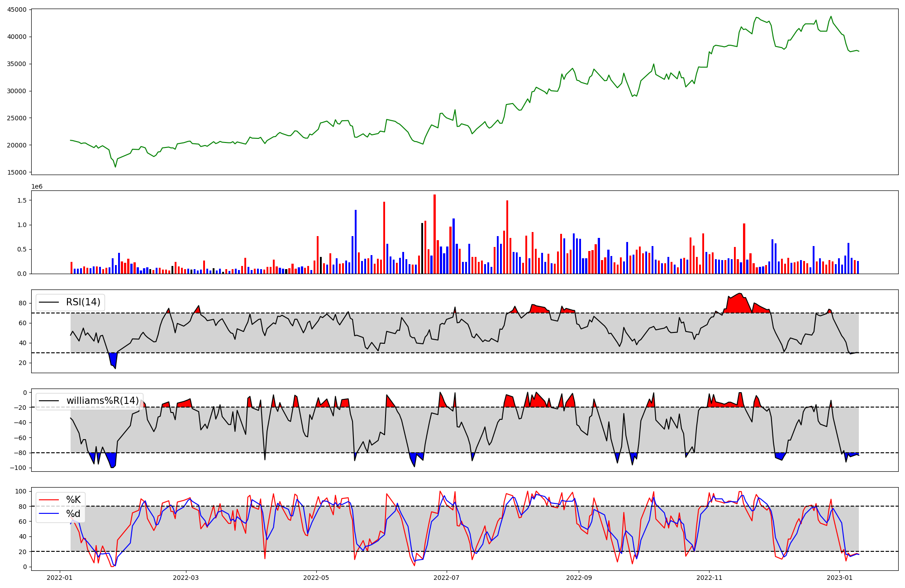
Task: Click the lowest point of the green price line
Action: 115,167
